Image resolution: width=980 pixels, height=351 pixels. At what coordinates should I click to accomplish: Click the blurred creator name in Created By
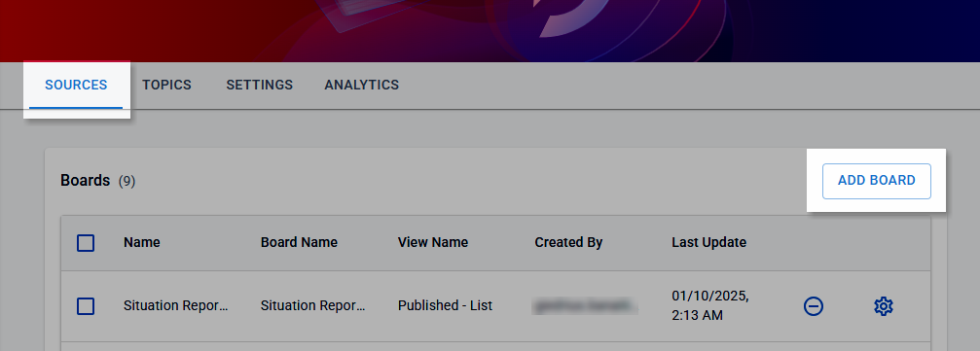584,305
